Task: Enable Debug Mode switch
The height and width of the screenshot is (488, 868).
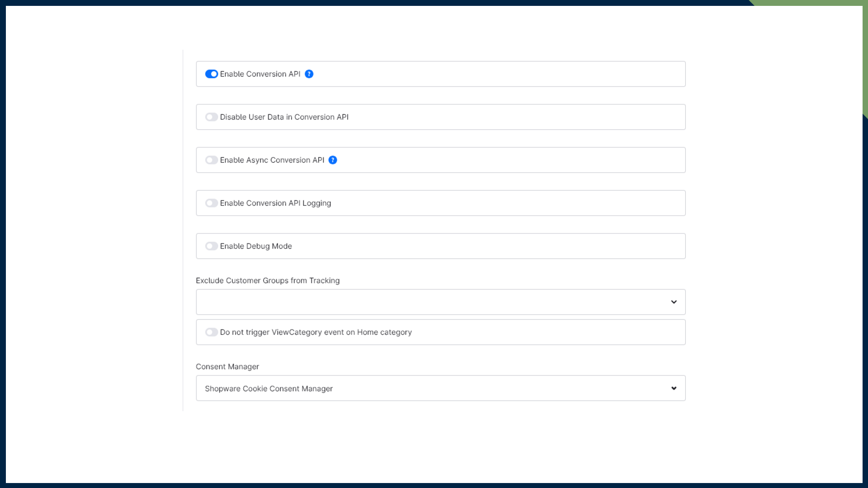Action: tap(211, 246)
